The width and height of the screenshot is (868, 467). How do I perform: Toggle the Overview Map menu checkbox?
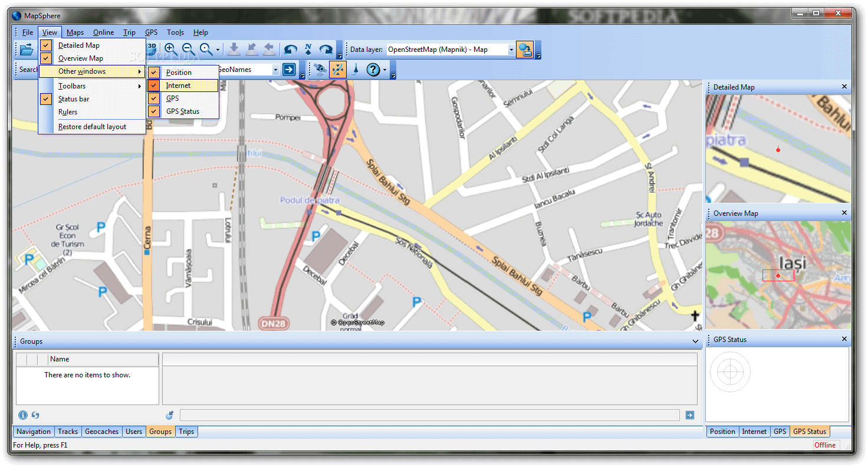(x=47, y=58)
